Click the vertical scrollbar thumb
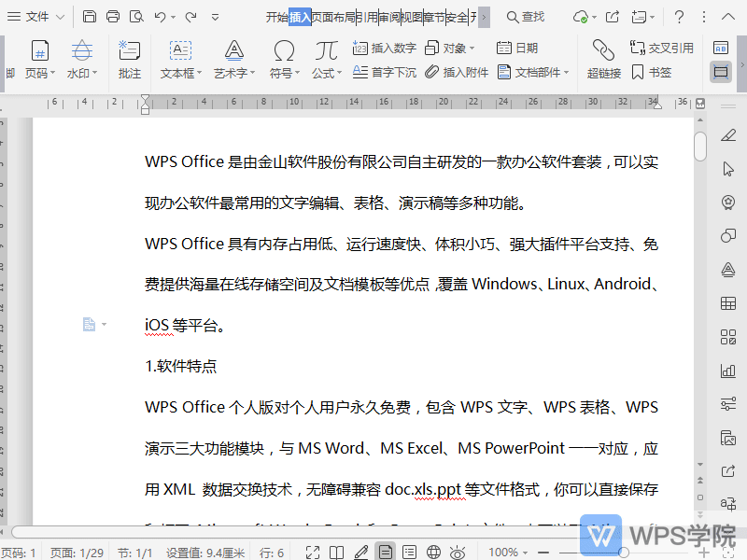 (x=700, y=146)
